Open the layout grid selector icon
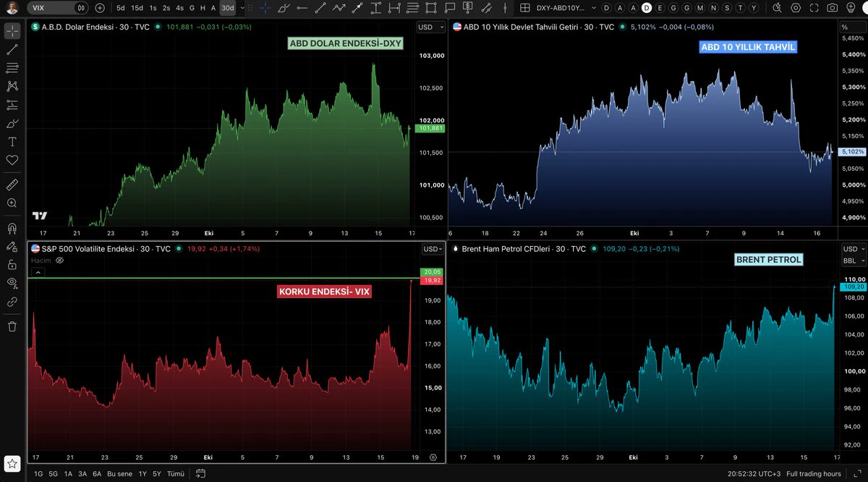868x482 pixels. click(525, 8)
